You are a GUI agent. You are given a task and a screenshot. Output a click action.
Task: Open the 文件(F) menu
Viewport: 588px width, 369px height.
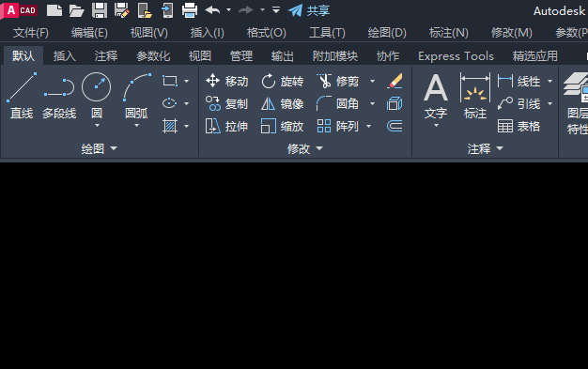31,33
